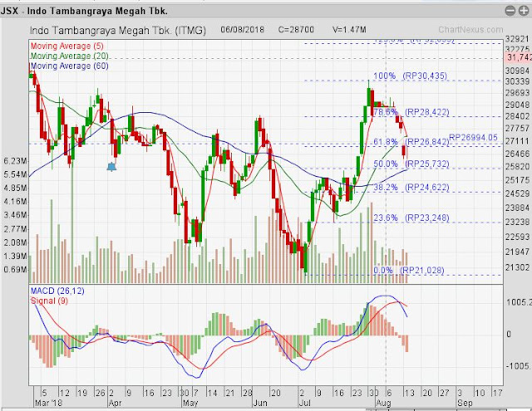The height and width of the screenshot is (411, 532).
Task: Click 23238 on the price axis
Action: [517, 222]
